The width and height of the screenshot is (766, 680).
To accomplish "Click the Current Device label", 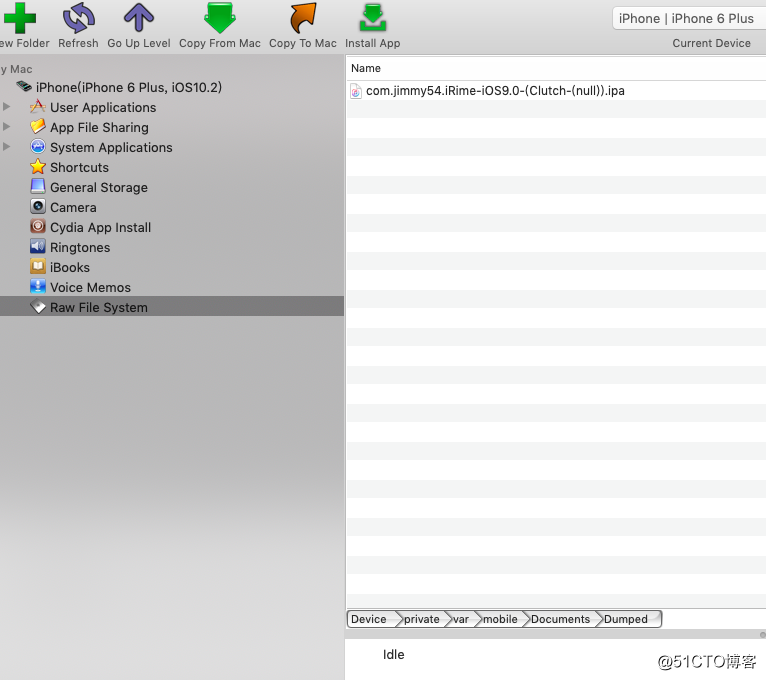I will [x=711, y=43].
